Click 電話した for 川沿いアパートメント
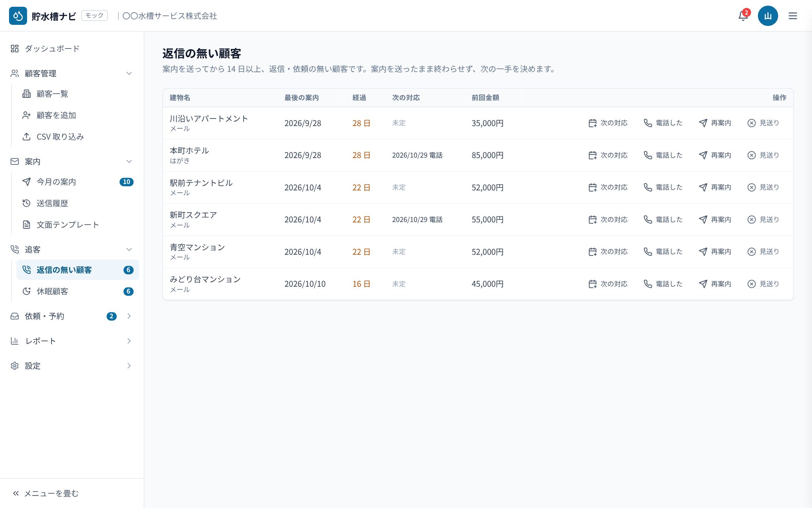Image resolution: width=812 pixels, height=508 pixels. pyautogui.click(x=663, y=123)
